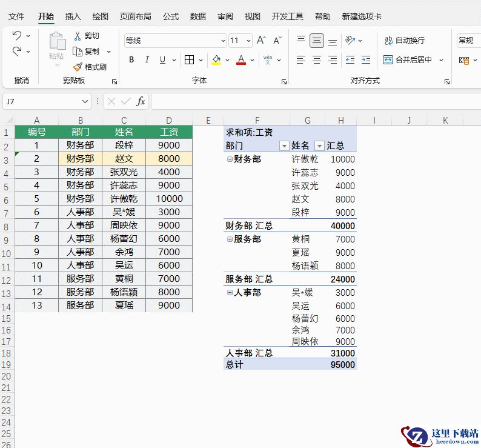Click 自动换行 wrap text button
The height and width of the screenshot is (448, 481).
tap(405, 40)
